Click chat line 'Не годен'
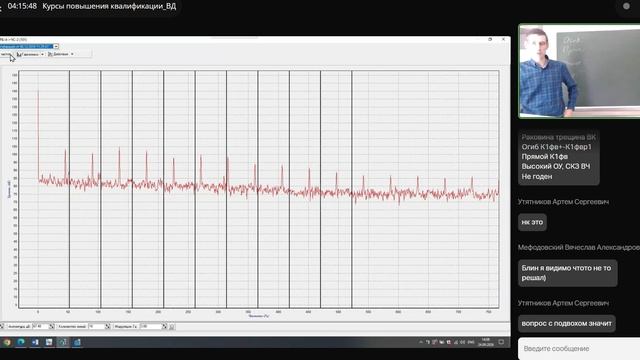The width and height of the screenshot is (640, 360). point(537,176)
